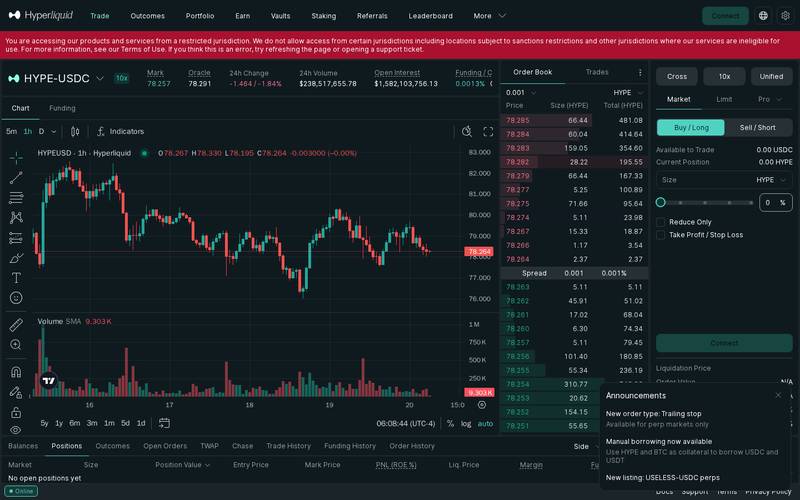Select the Text annotation tool
The height and width of the screenshot is (500, 800).
(16, 278)
